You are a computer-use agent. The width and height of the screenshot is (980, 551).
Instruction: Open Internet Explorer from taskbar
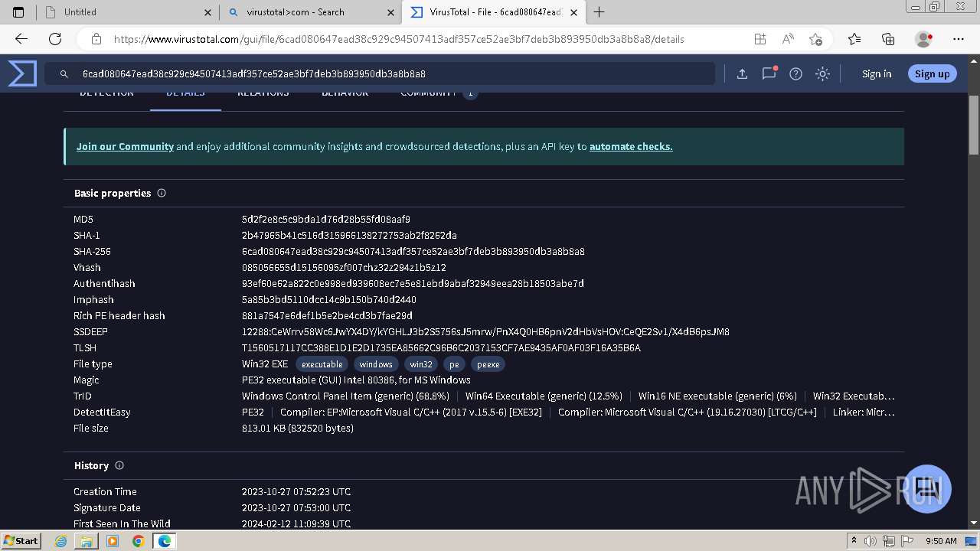tap(61, 541)
